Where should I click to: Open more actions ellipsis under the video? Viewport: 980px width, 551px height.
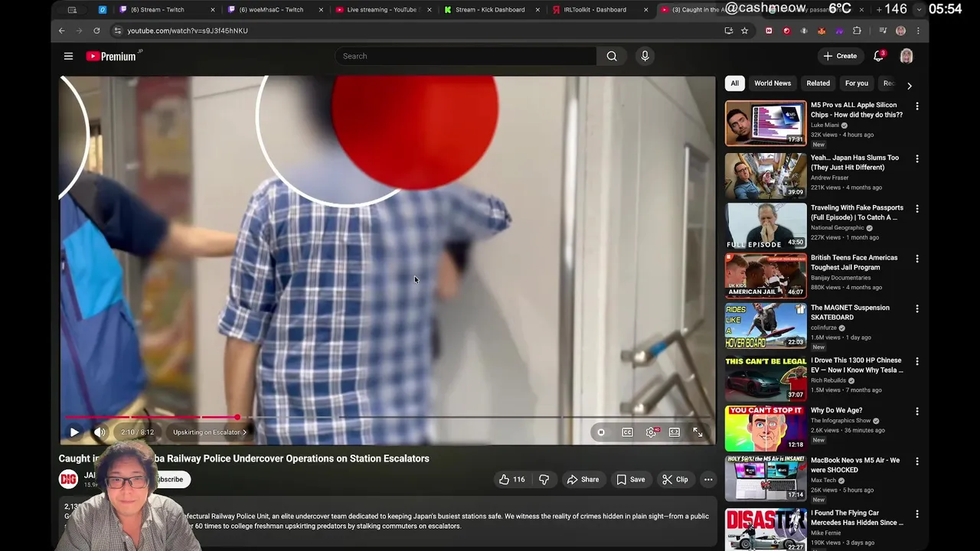point(708,479)
